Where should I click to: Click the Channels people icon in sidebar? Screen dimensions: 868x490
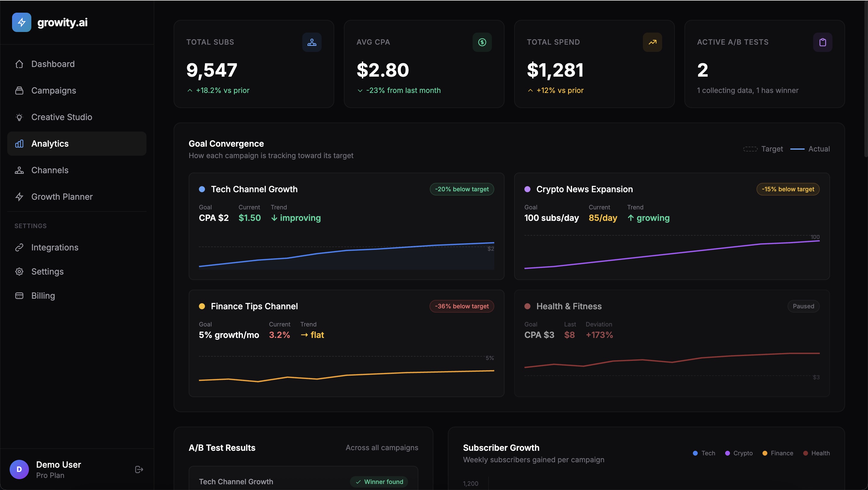pos(19,170)
